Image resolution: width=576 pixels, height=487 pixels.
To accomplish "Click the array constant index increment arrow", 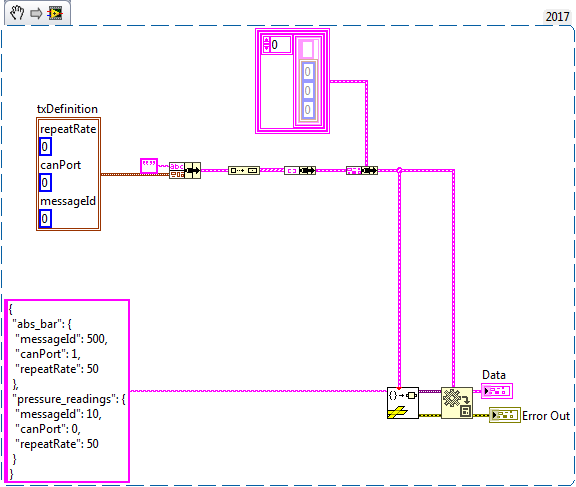I will [267, 41].
